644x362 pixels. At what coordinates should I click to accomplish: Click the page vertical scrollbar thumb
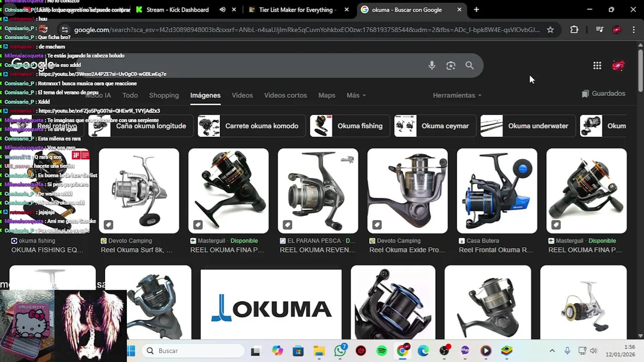(x=640, y=70)
